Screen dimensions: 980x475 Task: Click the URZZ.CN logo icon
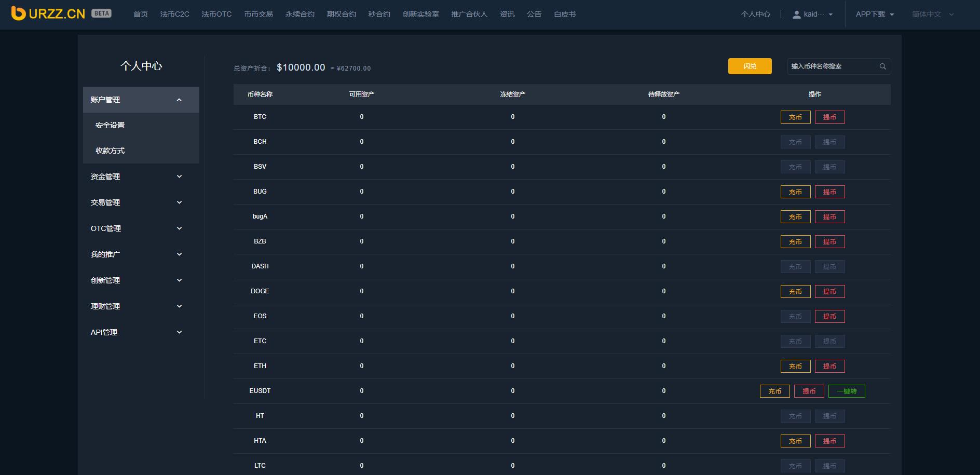point(19,13)
